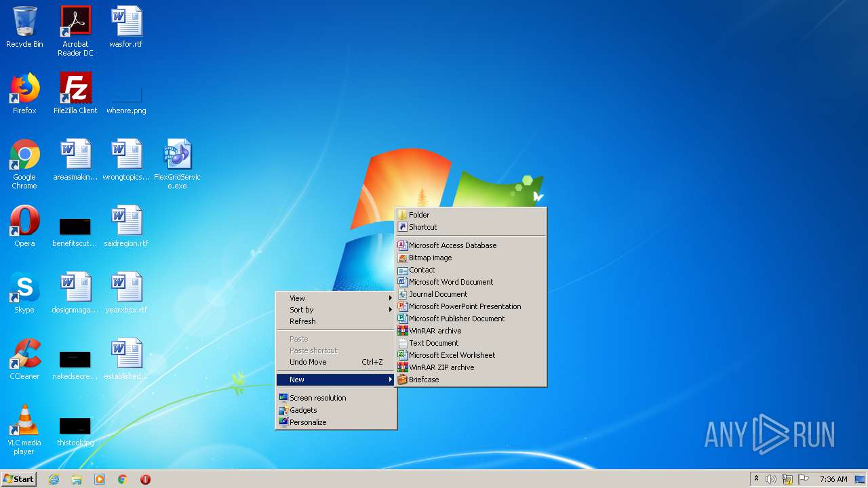The image size is (868, 488).
Task: Click the volume speaker tray icon
Action: [x=771, y=479]
